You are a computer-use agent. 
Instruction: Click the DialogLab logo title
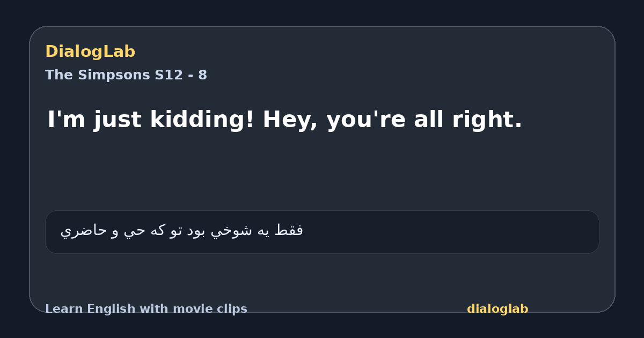tap(90, 52)
